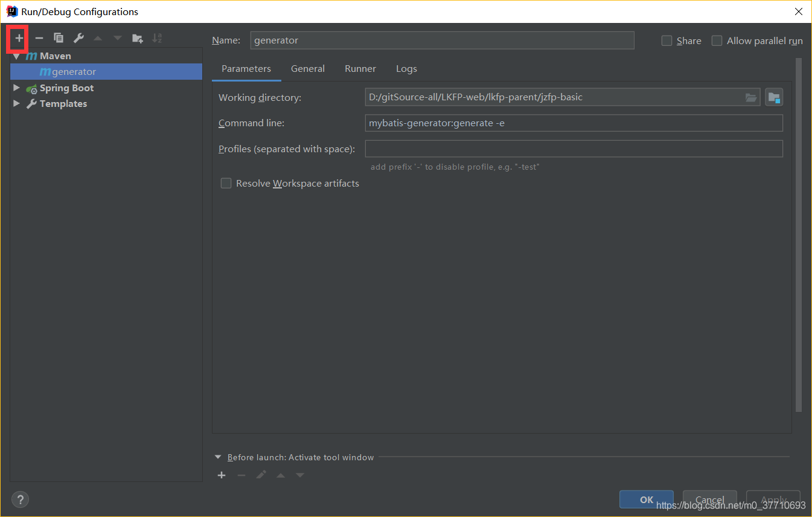Select Maven project button beside working directory
Screen dimensions: 812x517
(774, 97)
